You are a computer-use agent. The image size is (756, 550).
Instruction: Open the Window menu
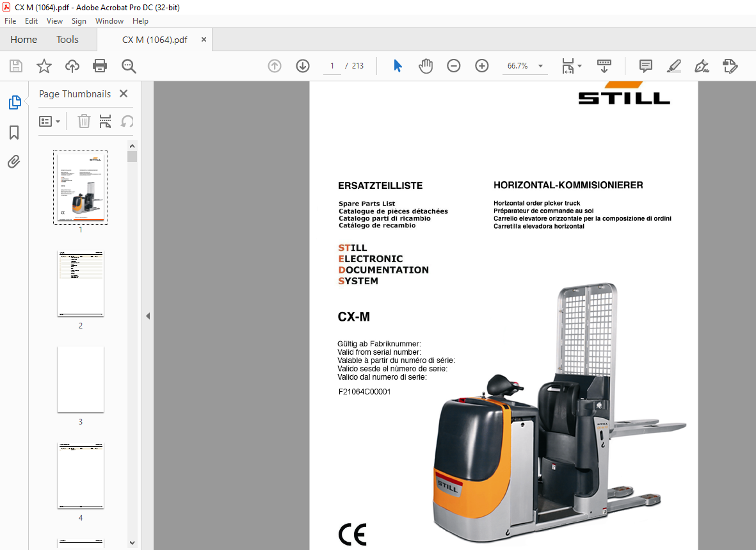click(109, 20)
